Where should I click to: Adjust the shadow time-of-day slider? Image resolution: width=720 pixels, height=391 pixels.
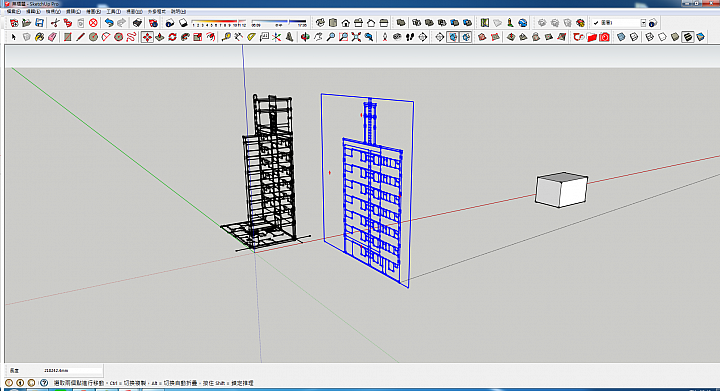coord(279,22)
